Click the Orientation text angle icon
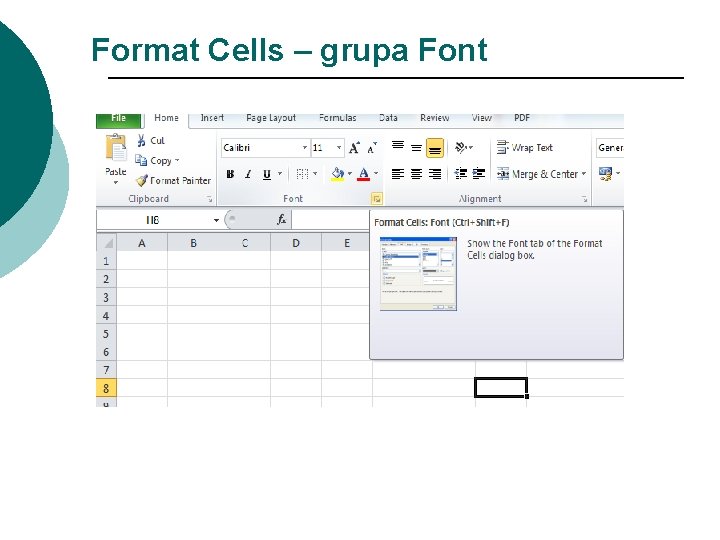This screenshot has width=720, height=540. coord(460,147)
